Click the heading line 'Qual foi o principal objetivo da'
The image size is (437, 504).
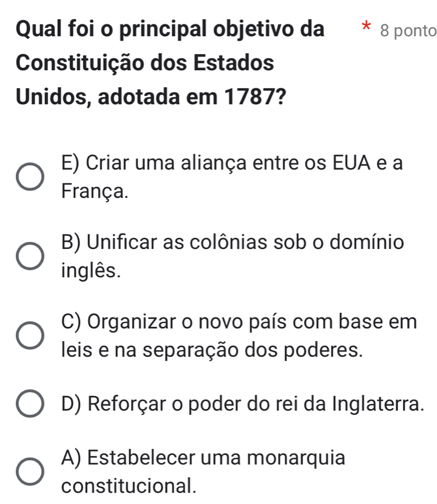click(x=171, y=29)
